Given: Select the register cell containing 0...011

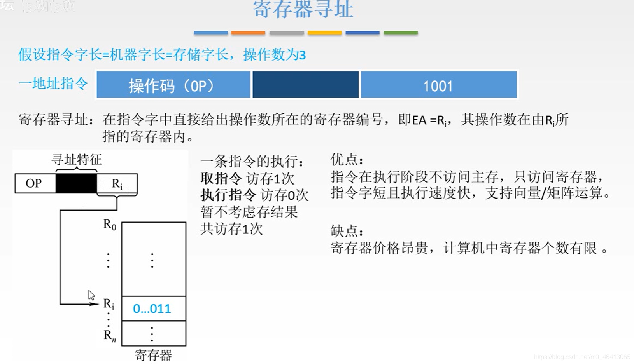Looking at the screenshot, I should 154,308.
